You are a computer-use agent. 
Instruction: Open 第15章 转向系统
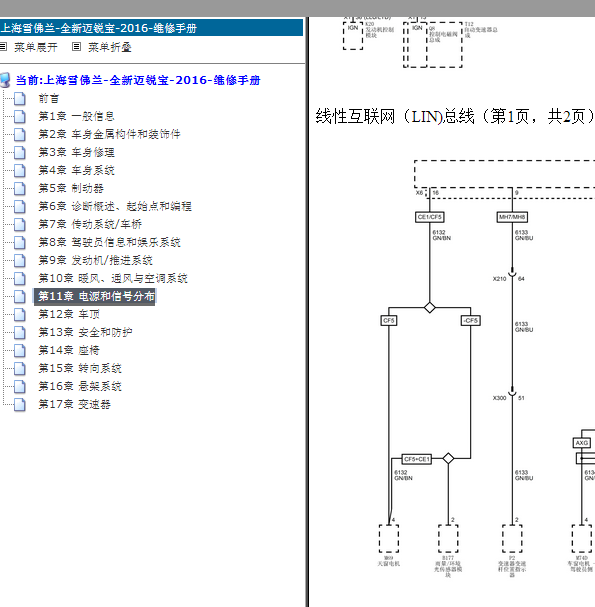pyautogui.click(x=80, y=368)
